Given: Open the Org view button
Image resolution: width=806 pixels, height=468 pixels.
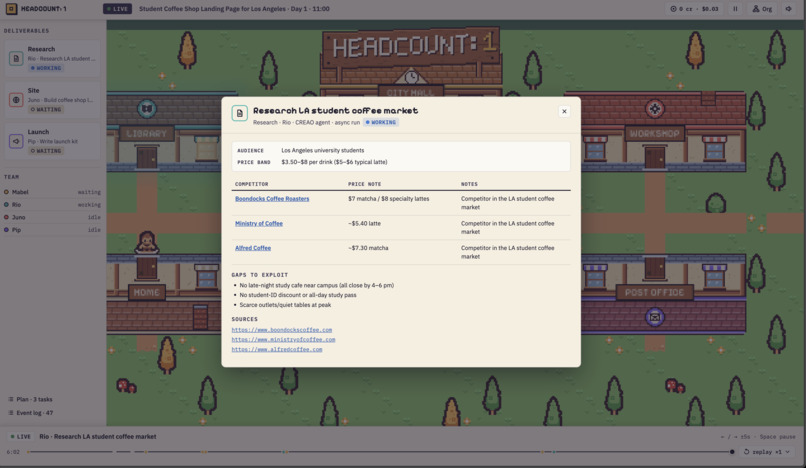Looking at the screenshot, I should point(762,9).
